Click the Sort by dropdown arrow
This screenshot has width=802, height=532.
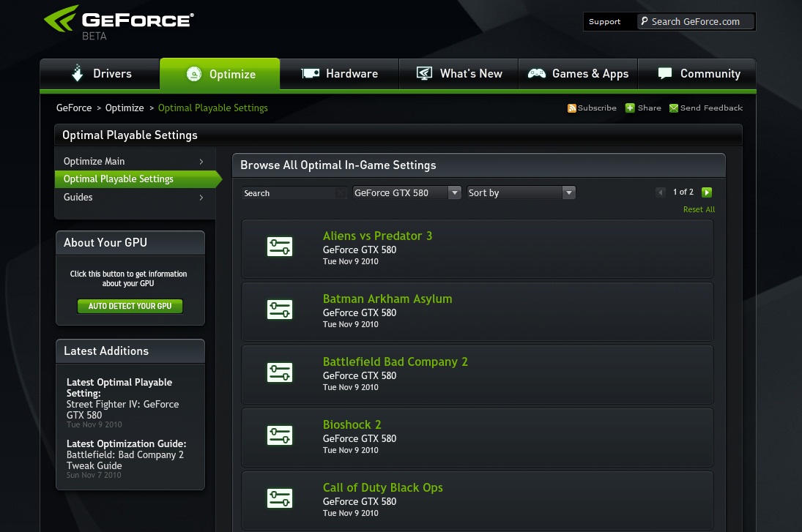tap(569, 192)
